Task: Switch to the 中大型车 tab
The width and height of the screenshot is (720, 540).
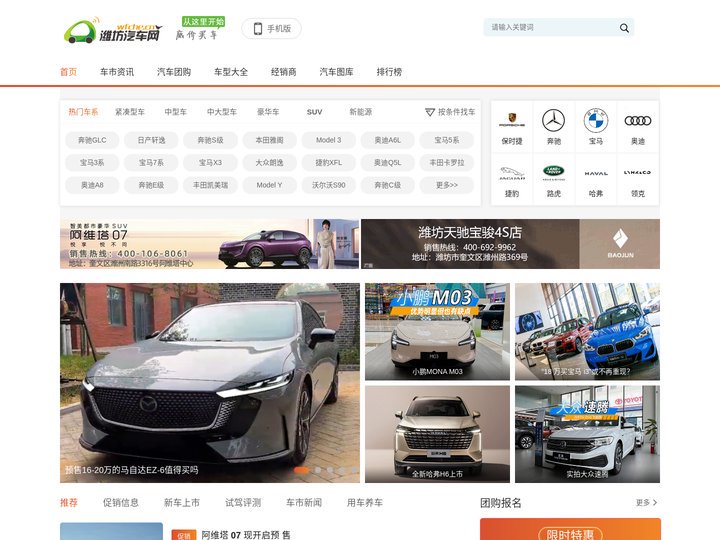Action: pyautogui.click(x=222, y=112)
